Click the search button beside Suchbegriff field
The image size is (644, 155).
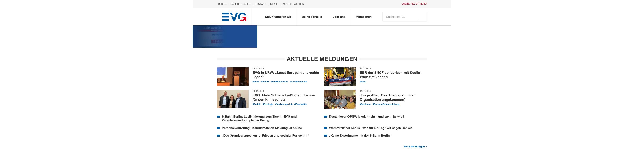(x=422, y=17)
